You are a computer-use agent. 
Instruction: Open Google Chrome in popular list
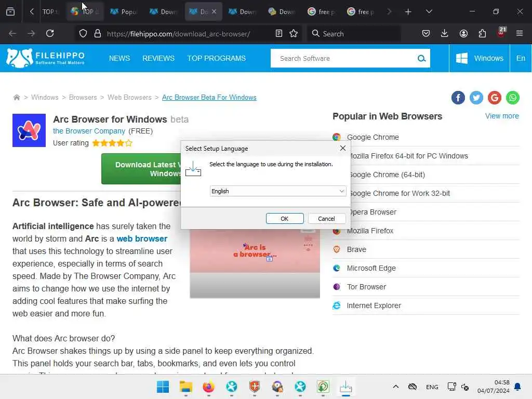(373, 137)
